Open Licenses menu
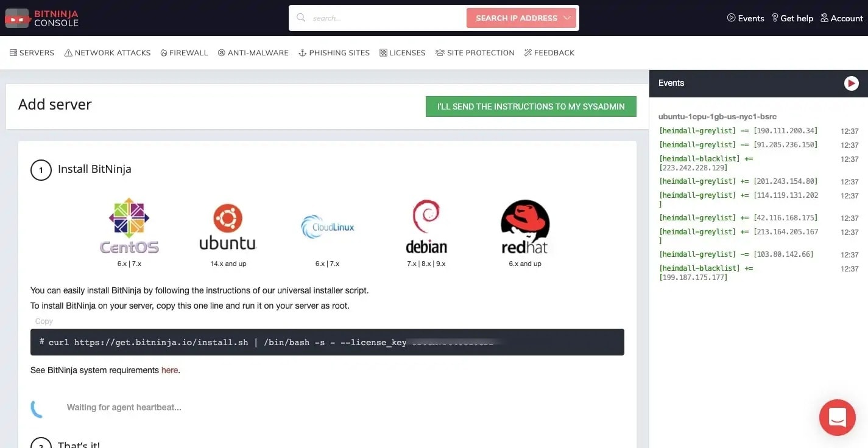 (x=403, y=53)
